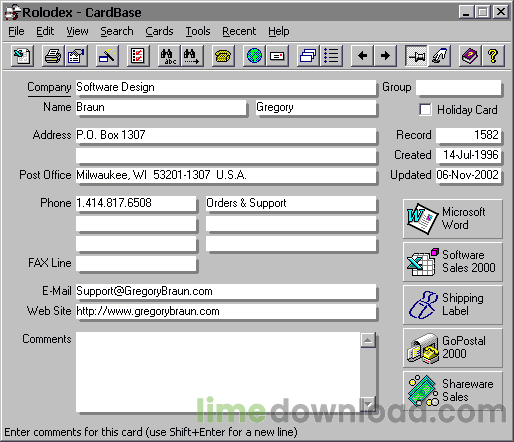Click the Comments scrollbar up arrow
This screenshot has height=442, width=514.
pos(368,340)
